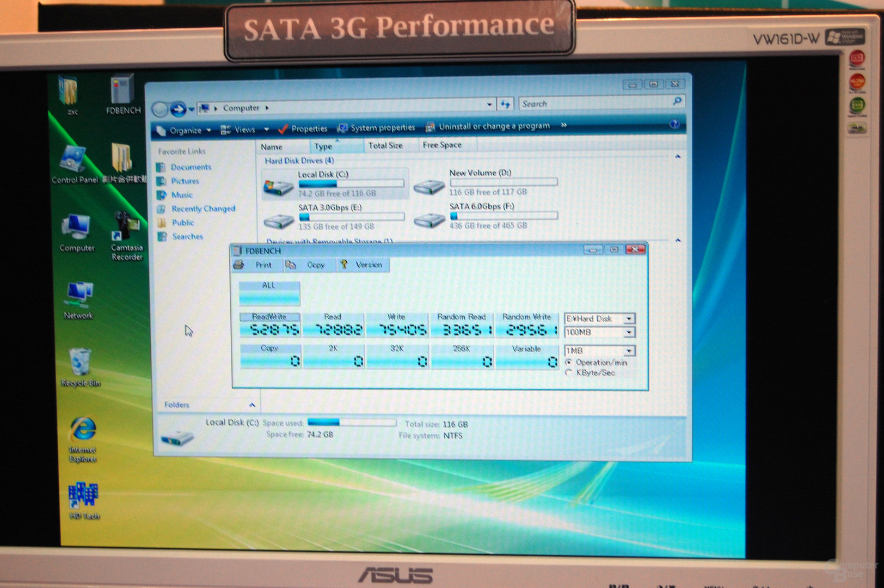This screenshot has height=588, width=884.
Task: Sort by the Type column header
Action: point(336,146)
